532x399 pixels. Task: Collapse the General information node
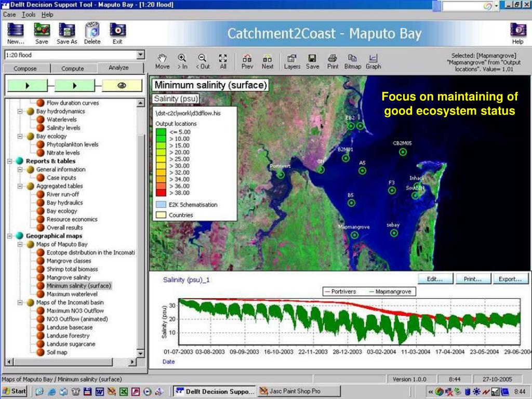20,169
